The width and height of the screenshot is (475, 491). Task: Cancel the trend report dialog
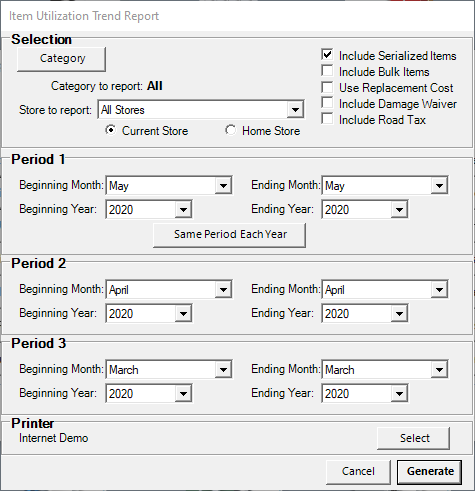click(358, 472)
